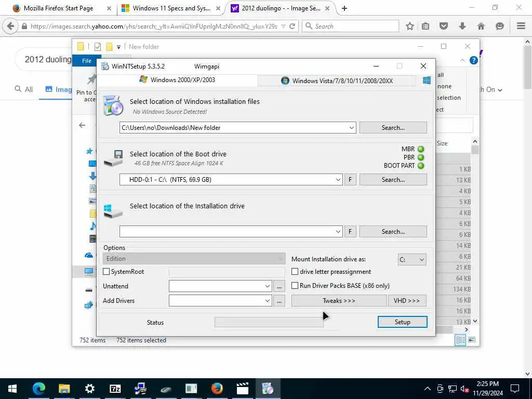The height and width of the screenshot is (399, 532).
Task: Open 7-Zip from the taskbar
Action: pyautogui.click(x=115, y=389)
